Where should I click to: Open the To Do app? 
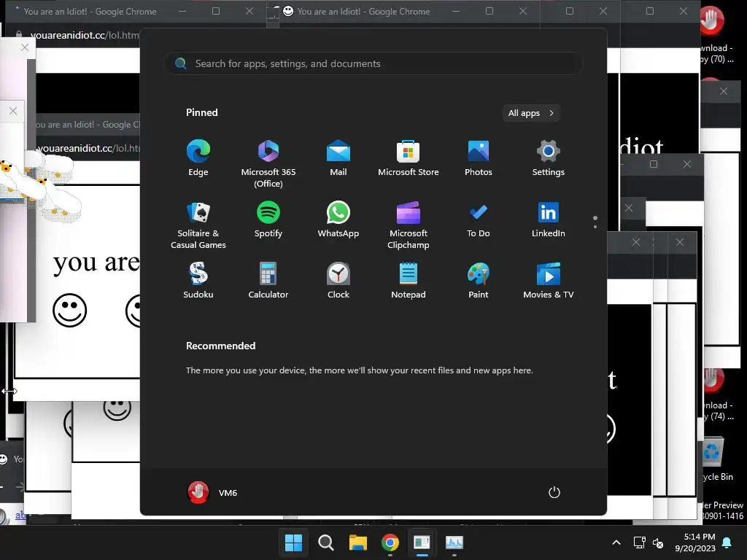coord(479,219)
